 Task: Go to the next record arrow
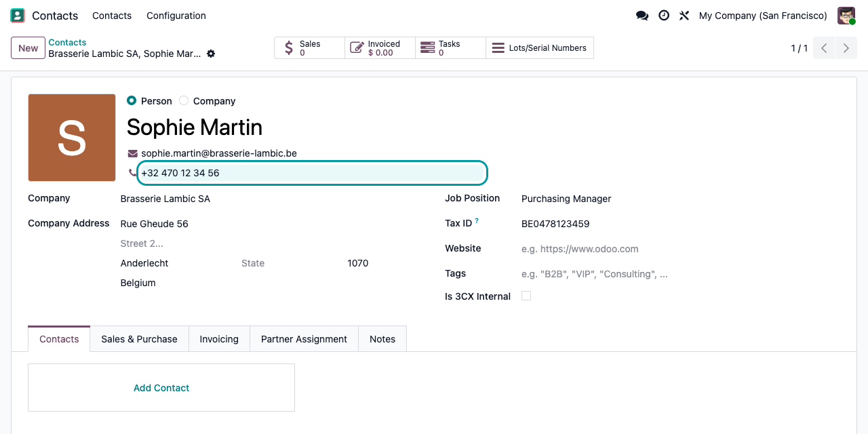coord(846,48)
